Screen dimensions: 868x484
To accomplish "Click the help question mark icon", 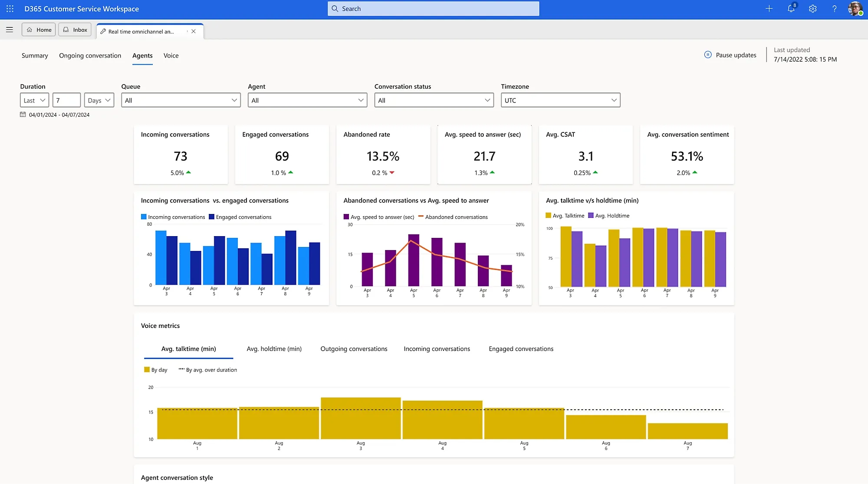I will click(x=834, y=9).
